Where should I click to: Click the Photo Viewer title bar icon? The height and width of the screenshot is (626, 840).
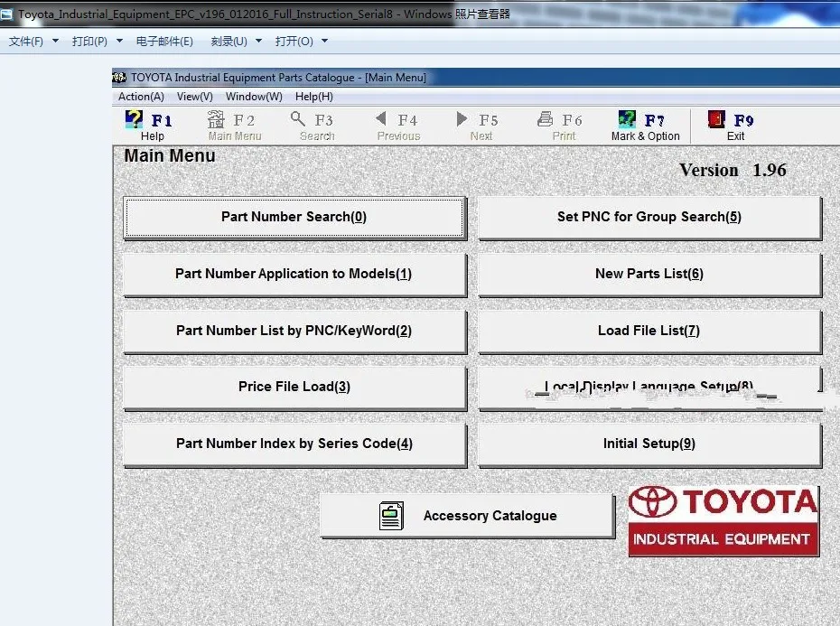click(x=6, y=14)
